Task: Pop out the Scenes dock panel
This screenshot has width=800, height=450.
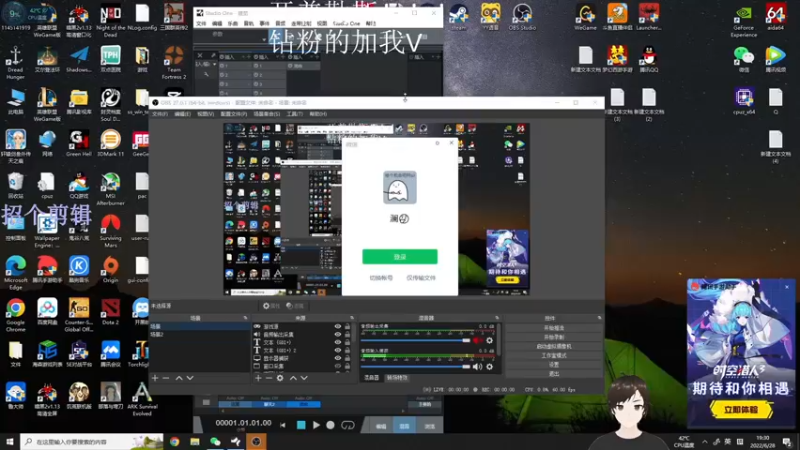Action: tap(245, 318)
